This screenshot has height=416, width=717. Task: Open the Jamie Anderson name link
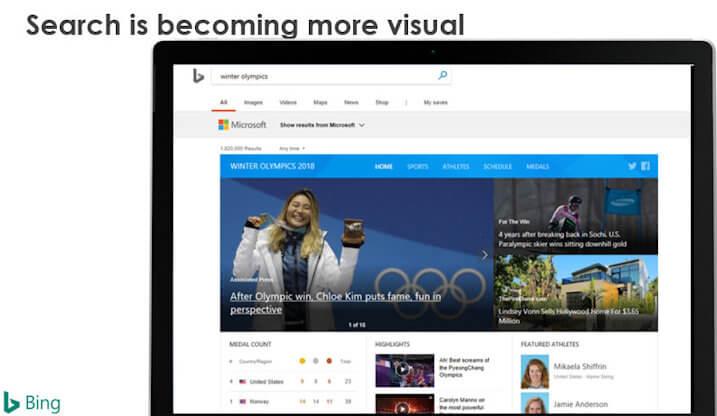pyautogui.click(x=581, y=404)
